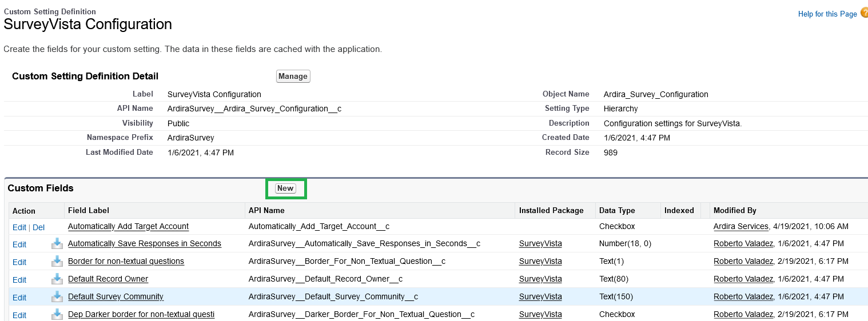Sort table by Data Type column header

tap(616, 211)
